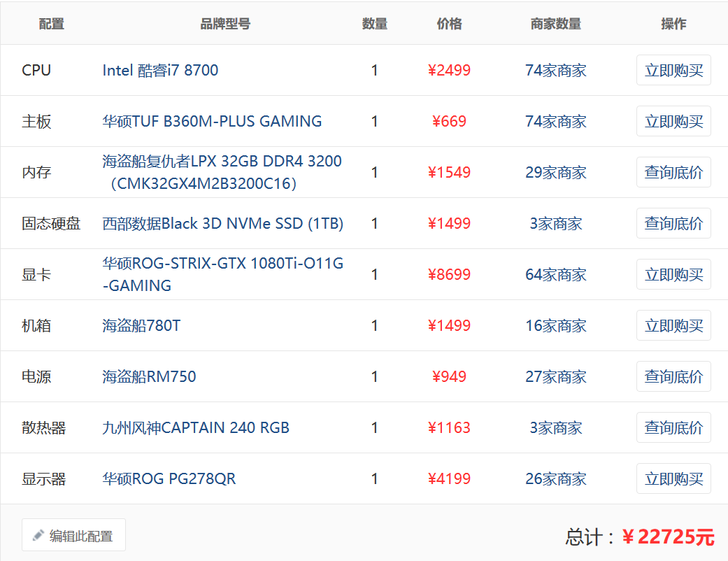Viewport: 728px width, 561px height.
Task: Click 立即购买 for the 显示器 row
Action: pyautogui.click(x=673, y=478)
